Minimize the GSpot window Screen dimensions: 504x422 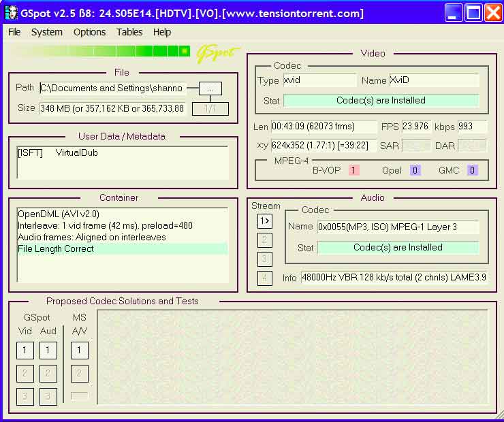[x=453, y=13]
